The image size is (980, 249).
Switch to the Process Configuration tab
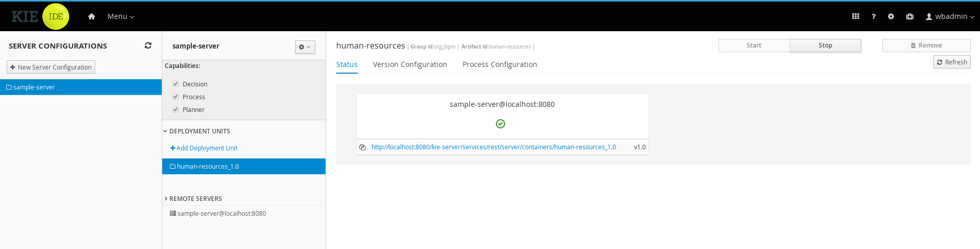click(499, 64)
